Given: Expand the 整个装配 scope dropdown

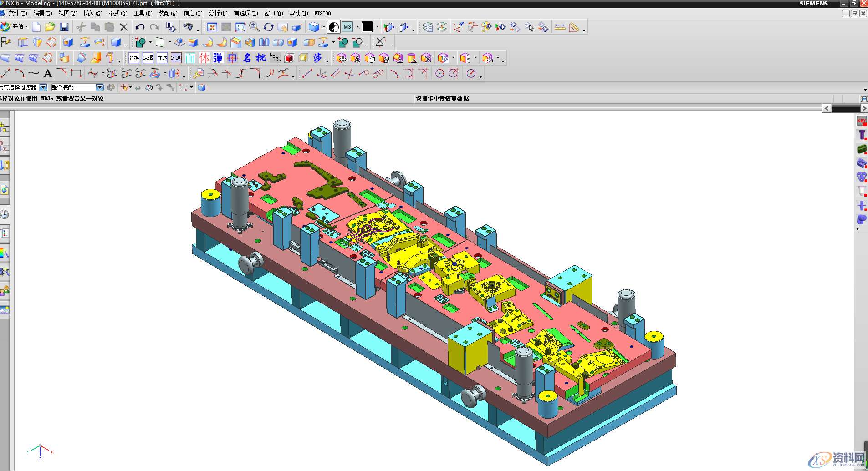Looking at the screenshot, I should point(99,87).
